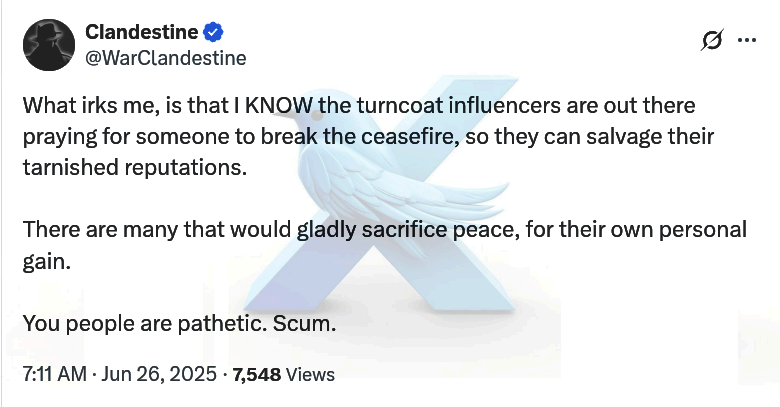This screenshot has height=407, width=780.
Task: Open the three-dot more options menu
Action: tap(746, 40)
